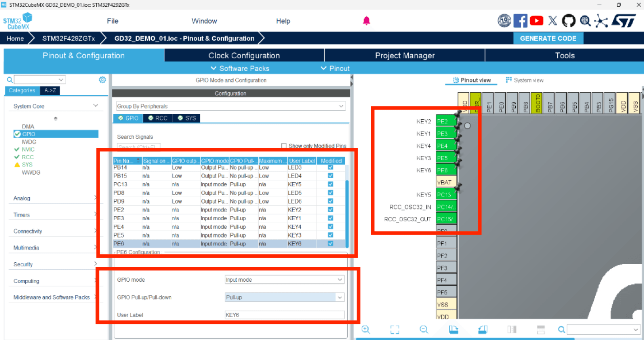The width and height of the screenshot is (644, 340).
Task: Open the Group By Peripherals dropdown
Action: (x=231, y=106)
